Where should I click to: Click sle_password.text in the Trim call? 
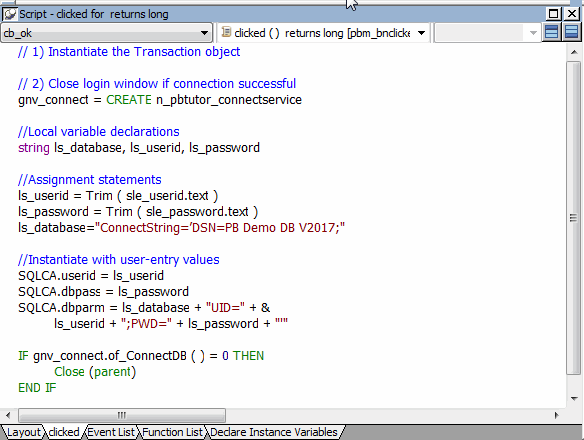click(197, 212)
